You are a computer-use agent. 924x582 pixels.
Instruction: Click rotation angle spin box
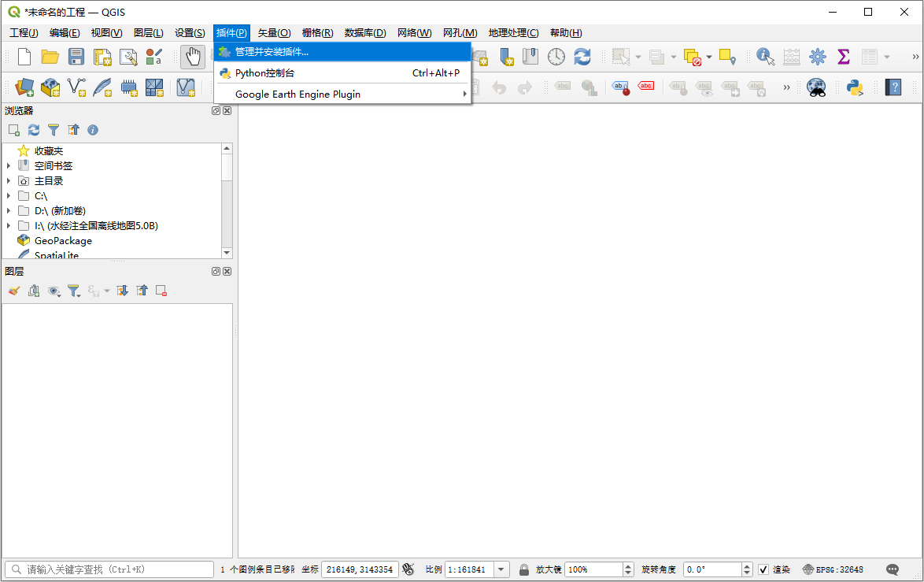(718, 569)
